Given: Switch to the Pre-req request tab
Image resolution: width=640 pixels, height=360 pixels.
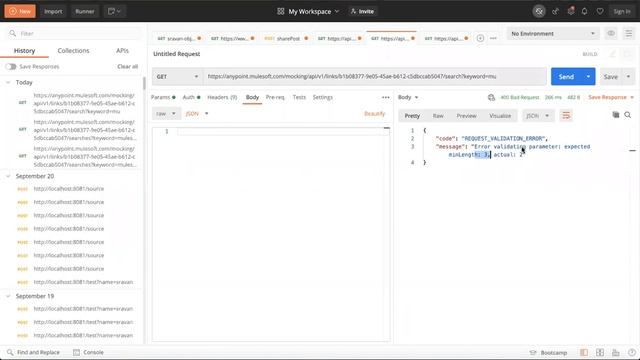Looking at the screenshot, I should click(275, 97).
